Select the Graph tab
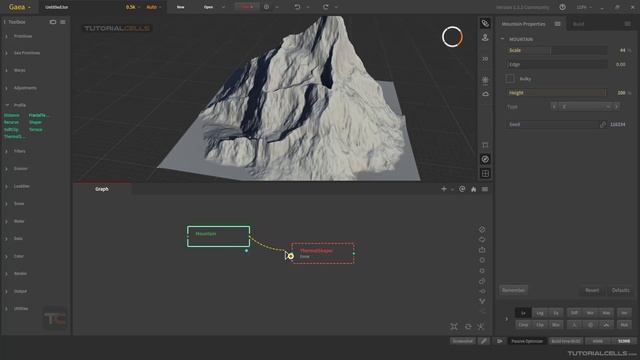This screenshot has height=360, width=640. (102, 189)
